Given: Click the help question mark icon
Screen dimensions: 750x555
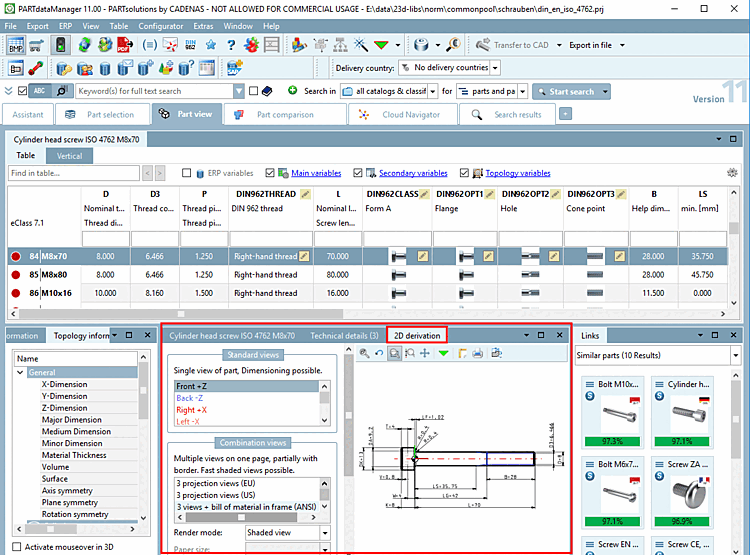Looking at the screenshot, I should pos(231,45).
